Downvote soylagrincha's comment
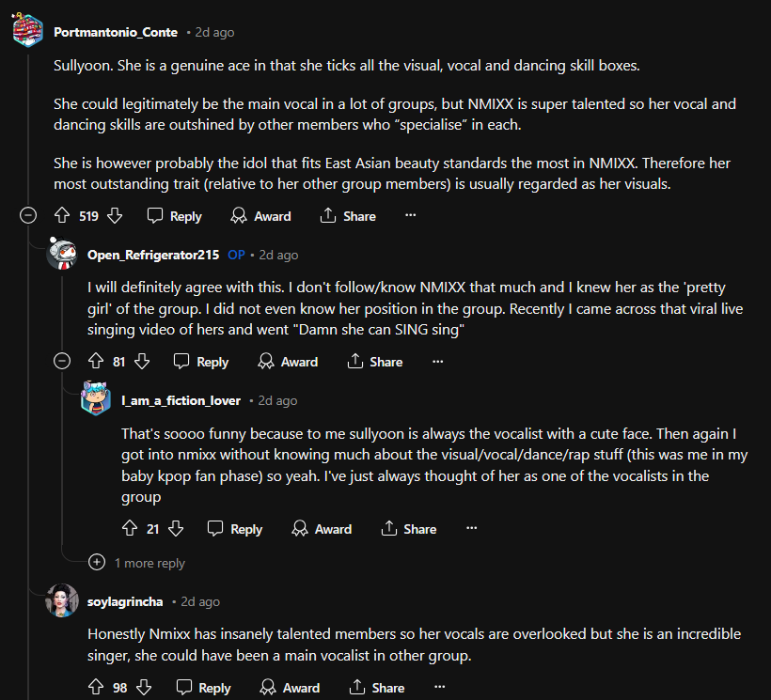The height and width of the screenshot is (700, 771). point(144,688)
